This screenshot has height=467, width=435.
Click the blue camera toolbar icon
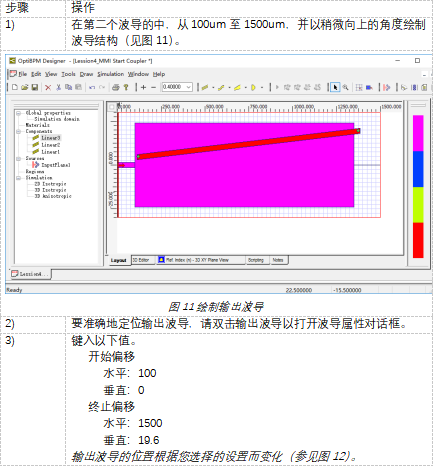click(x=369, y=87)
